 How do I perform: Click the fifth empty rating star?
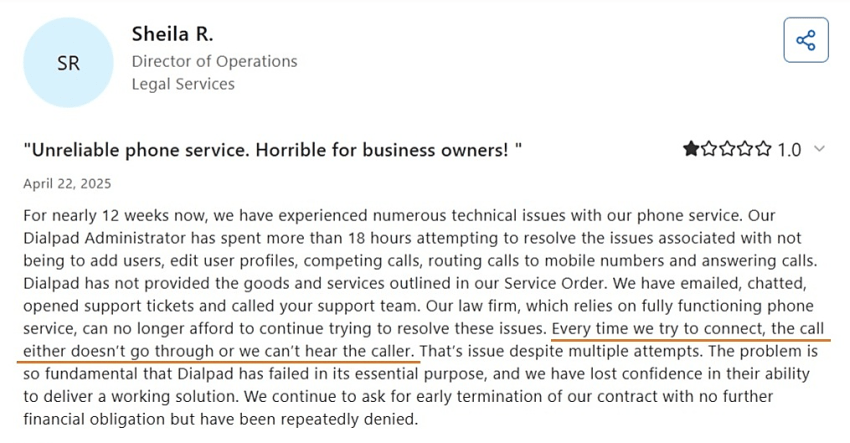(764, 150)
